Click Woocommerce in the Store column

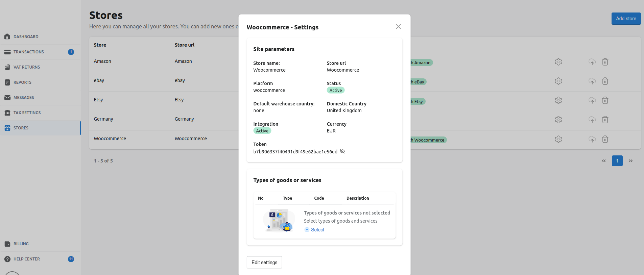110,139
